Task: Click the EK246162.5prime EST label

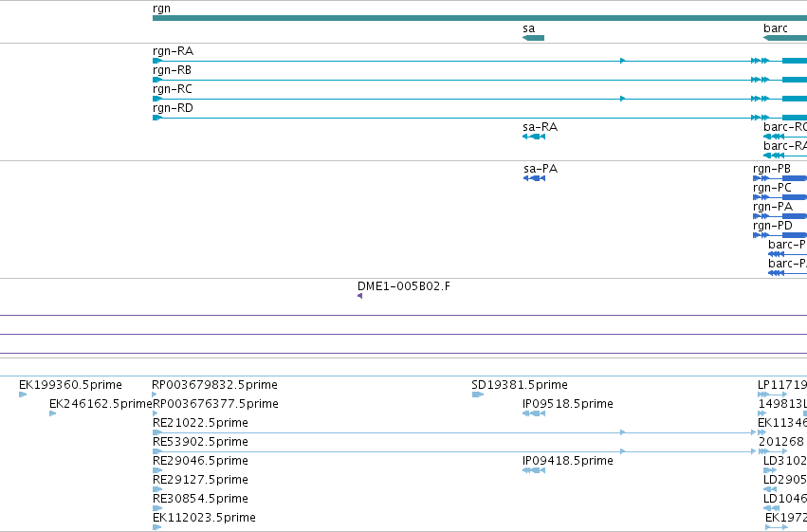Action: [x=101, y=404]
